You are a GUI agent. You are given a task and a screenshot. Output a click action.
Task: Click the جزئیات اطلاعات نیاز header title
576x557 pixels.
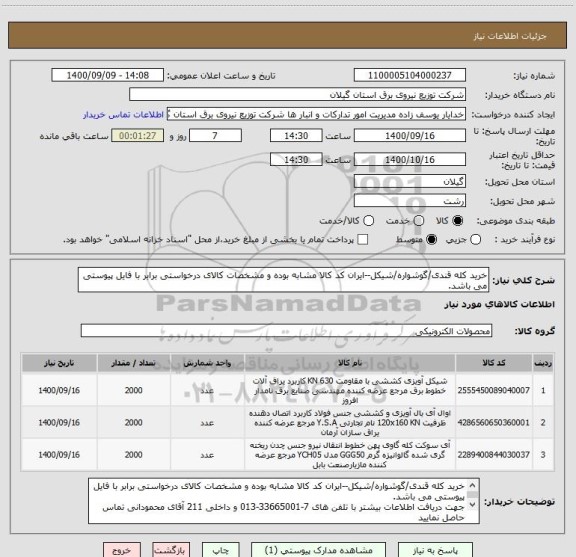[510, 36]
